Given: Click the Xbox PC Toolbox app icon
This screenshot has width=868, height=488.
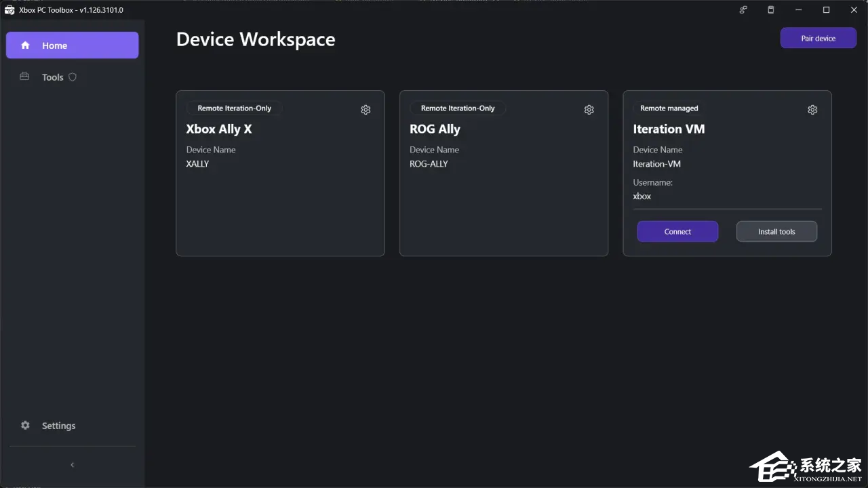Looking at the screenshot, I should pos(9,10).
